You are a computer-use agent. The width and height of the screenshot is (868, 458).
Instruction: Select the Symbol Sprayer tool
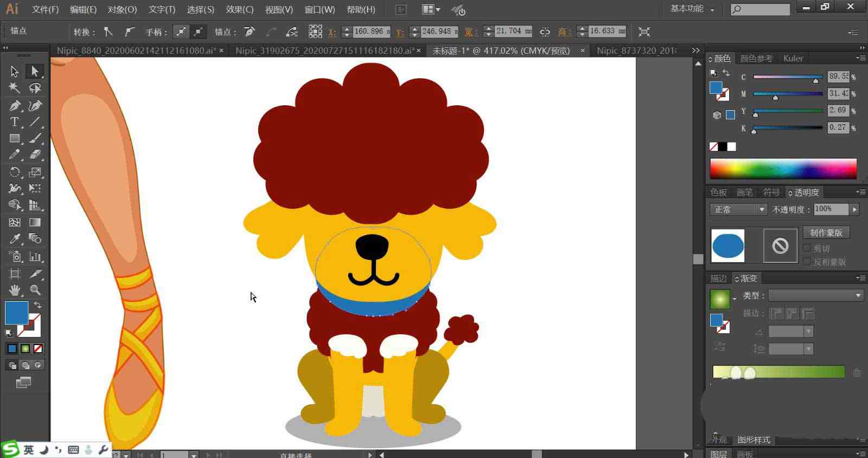14,256
